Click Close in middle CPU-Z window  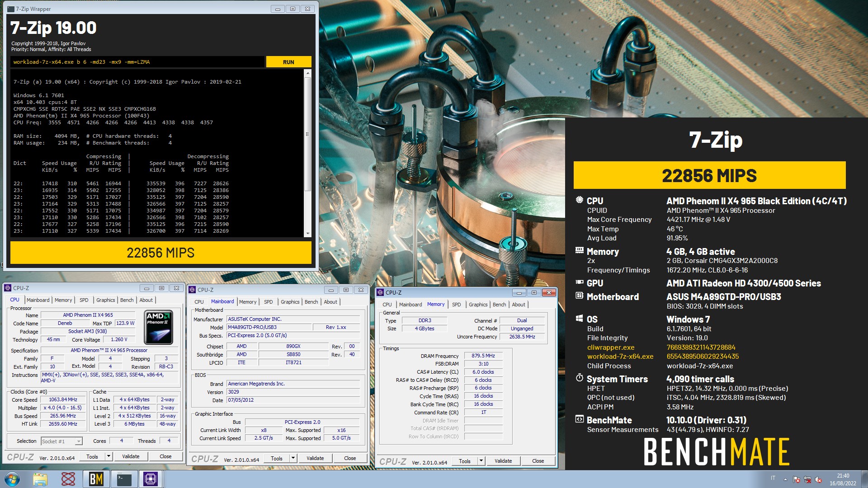[350, 458]
